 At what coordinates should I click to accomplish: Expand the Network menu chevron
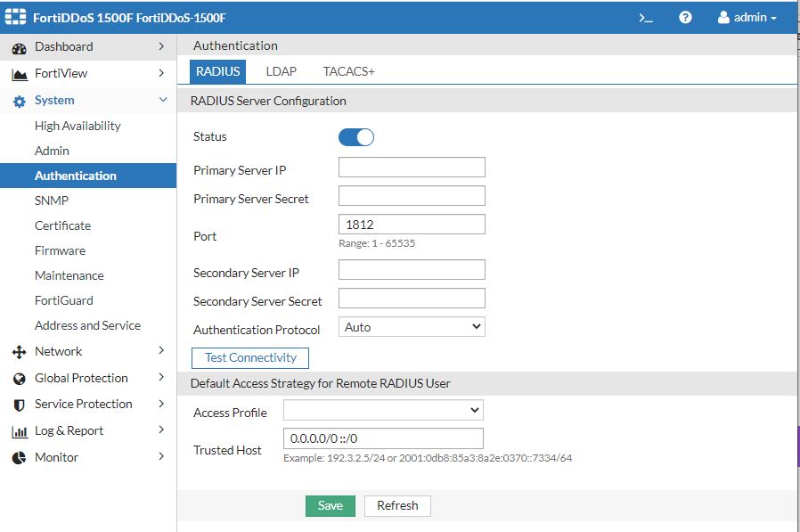(161, 350)
